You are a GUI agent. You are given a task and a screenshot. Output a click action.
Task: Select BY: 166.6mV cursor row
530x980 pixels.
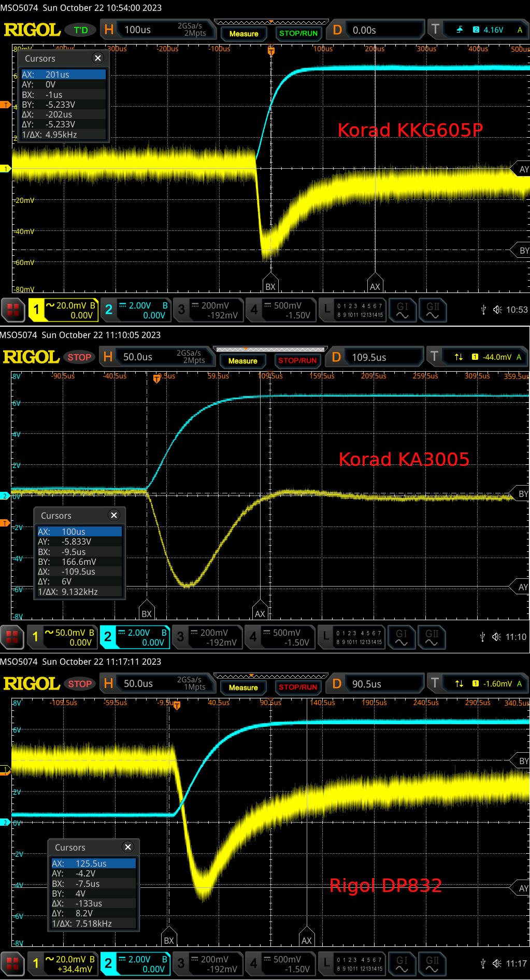[80, 562]
